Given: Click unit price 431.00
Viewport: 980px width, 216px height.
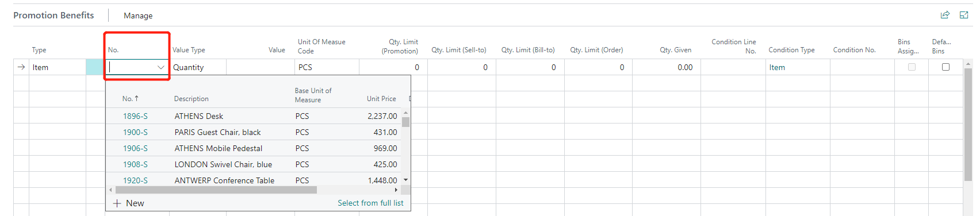Looking at the screenshot, I should (x=385, y=132).
